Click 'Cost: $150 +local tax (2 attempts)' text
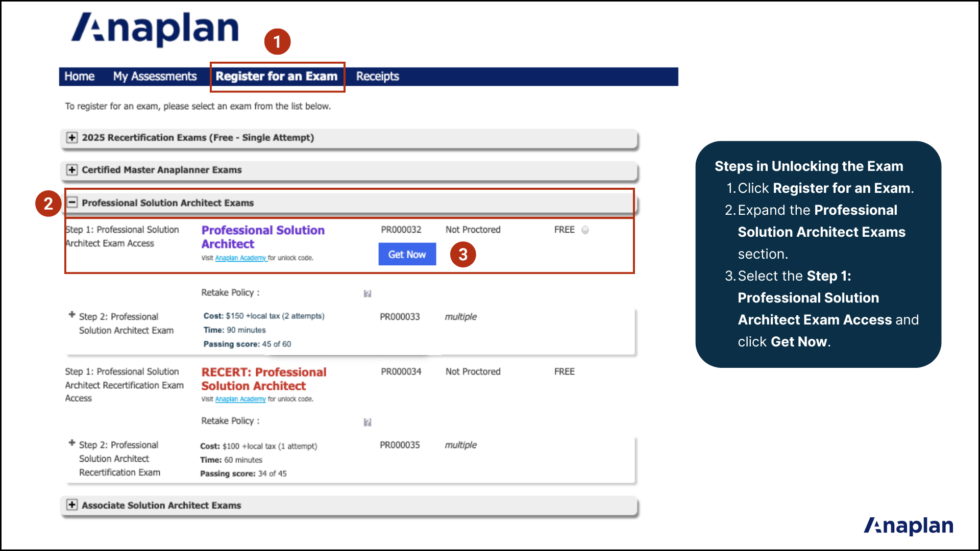The width and height of the screenshot is (980, 551). 264,316
